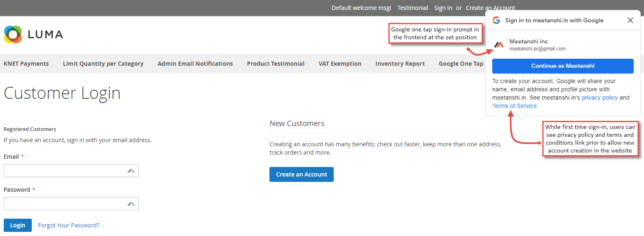This screenshot has width=644, height=236.
Task: Click Sign in to meetanshi.in with Google title
Action: tap(554, 20)
